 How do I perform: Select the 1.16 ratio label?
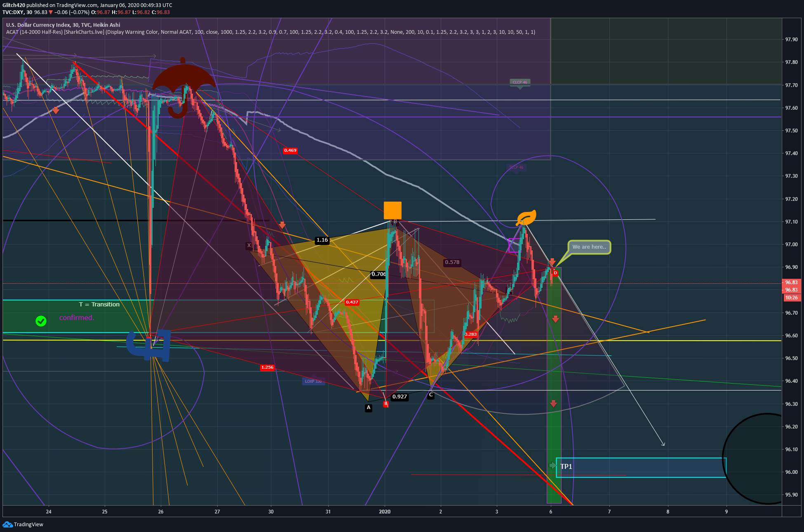click(322, 240)
